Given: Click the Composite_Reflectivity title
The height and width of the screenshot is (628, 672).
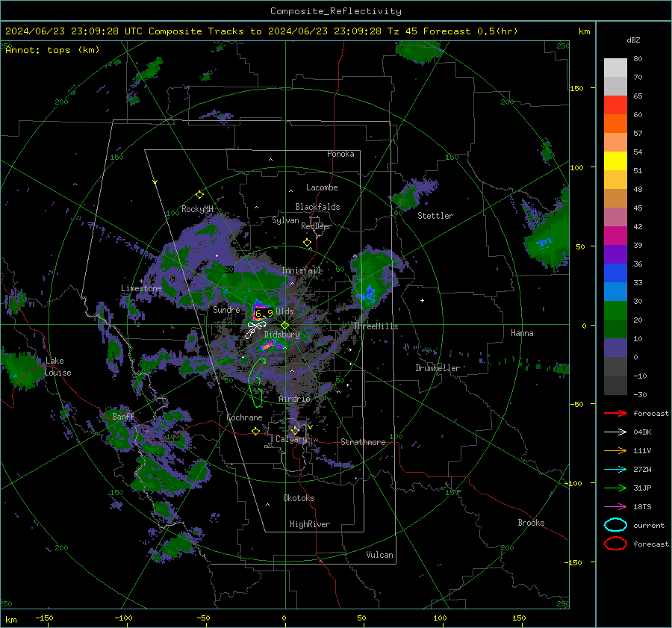Looking at the screenshot, I should (336, 11).
